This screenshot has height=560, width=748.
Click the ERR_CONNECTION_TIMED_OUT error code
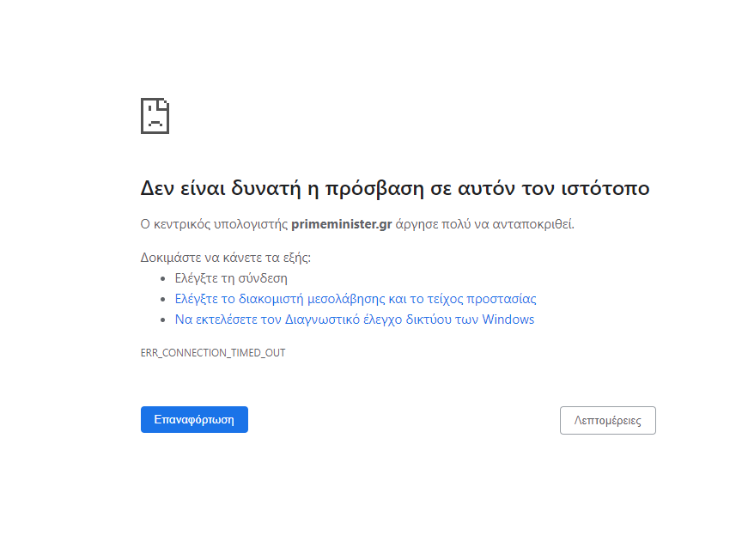click(213, 353)
